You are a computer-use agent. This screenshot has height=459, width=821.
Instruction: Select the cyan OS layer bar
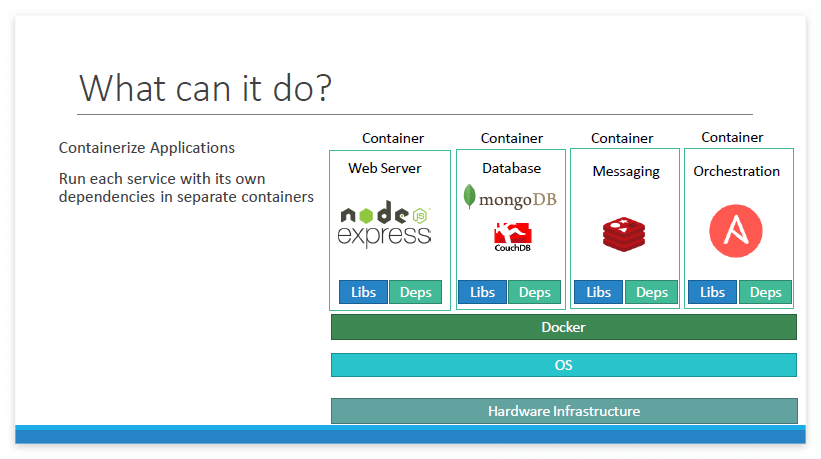point(563,365)
